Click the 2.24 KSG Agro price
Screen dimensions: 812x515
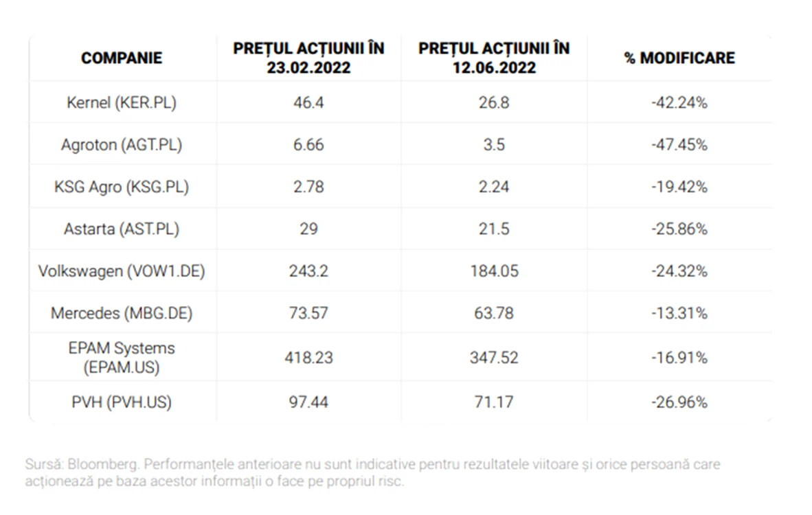[494, 187]
